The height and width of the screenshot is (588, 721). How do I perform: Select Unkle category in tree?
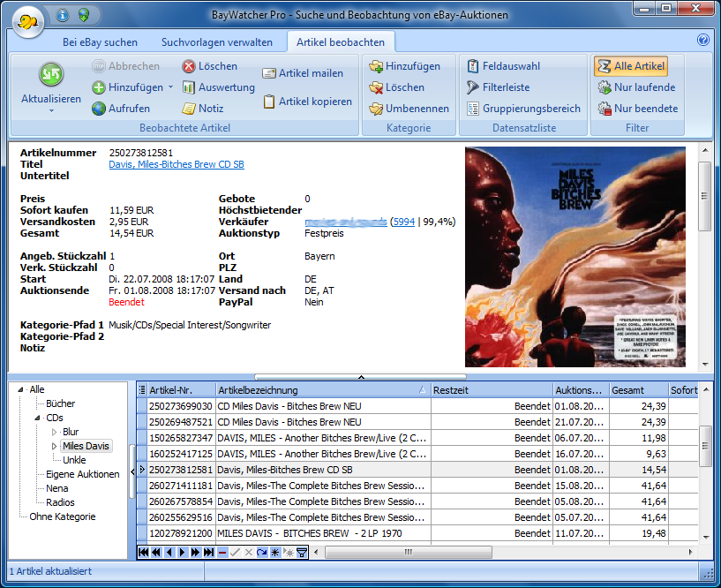pos(74,460)
